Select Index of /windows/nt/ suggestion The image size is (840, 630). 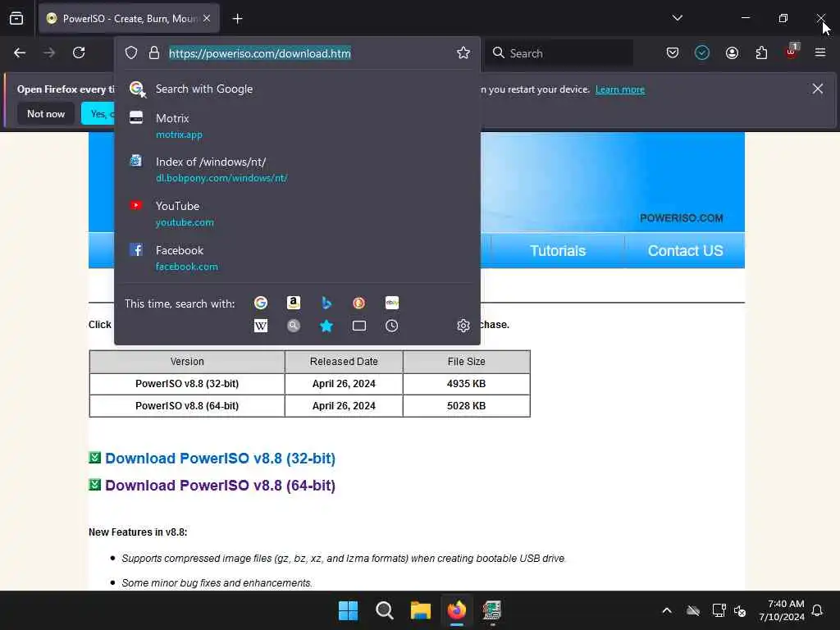click(297, 169)
